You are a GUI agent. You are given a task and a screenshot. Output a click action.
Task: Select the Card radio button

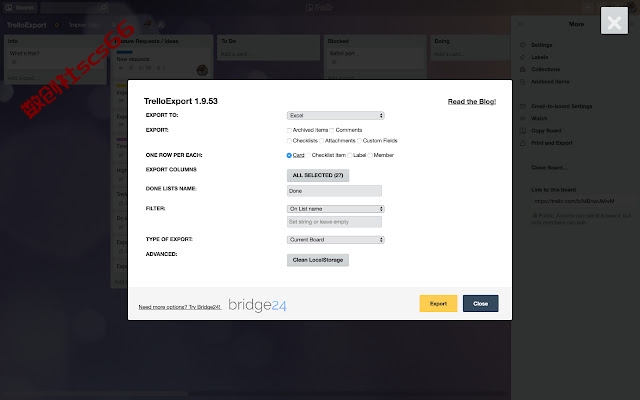pos(289,155)
